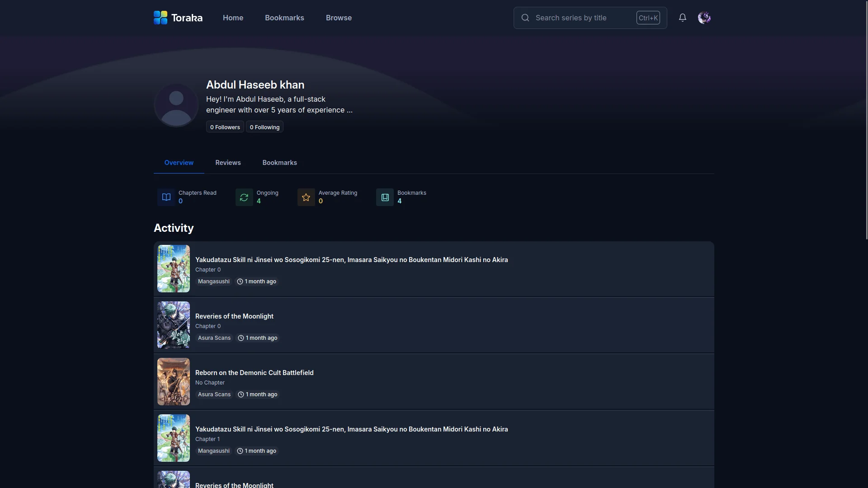Image resolution: width=868 pixels, height=488 pixels.
Task: Click the Bookmarks stat icon
Action: click(385, 197)
